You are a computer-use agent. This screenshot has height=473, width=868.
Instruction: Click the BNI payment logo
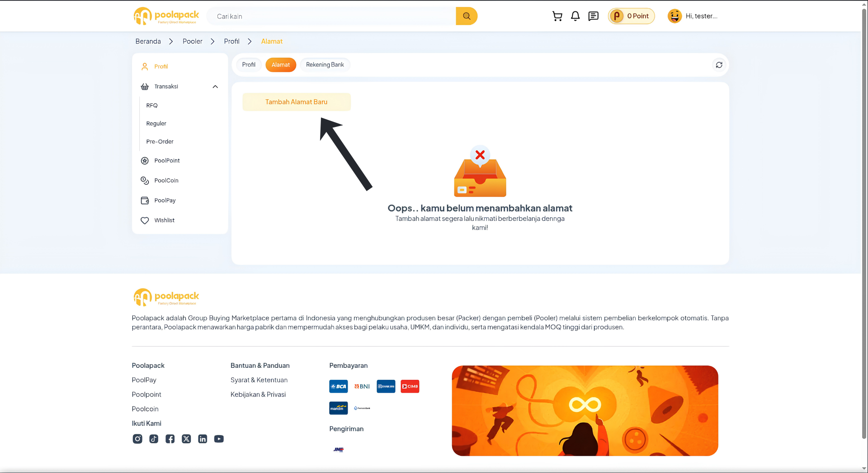362,386
